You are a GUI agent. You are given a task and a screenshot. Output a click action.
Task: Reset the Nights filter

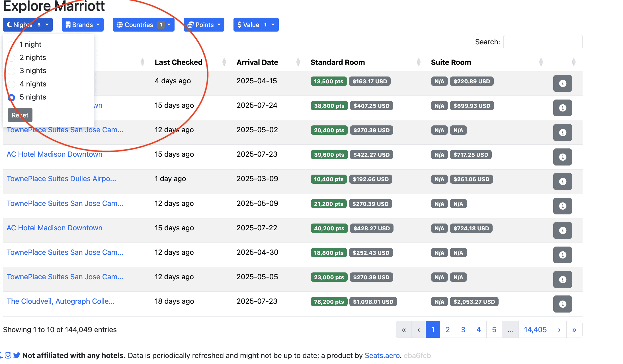click(x=20, y=115)
